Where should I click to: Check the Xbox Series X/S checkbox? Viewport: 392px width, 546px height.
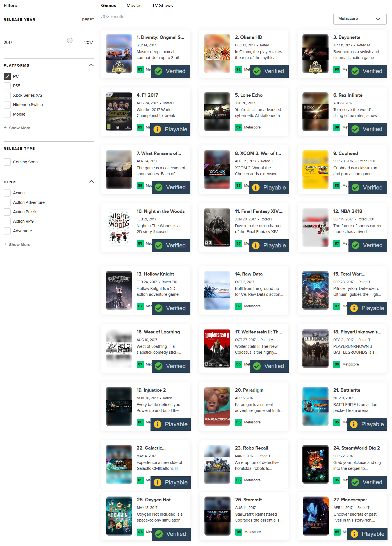tap(7, 95)
